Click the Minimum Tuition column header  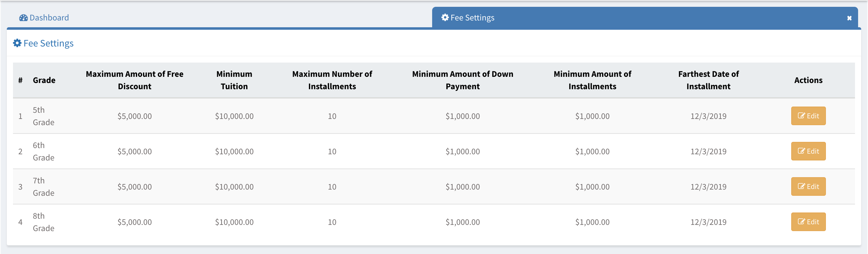tap(234, 80)
